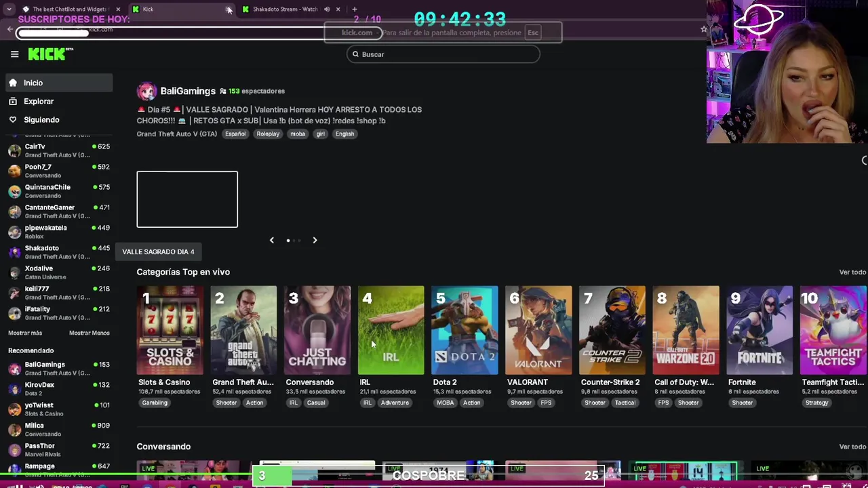Image resolution: width=868 pixels, height=488 pixels.
Task: Open Teamfight Tactics category card
Action: pyautogui.click(x=833, y=330)
